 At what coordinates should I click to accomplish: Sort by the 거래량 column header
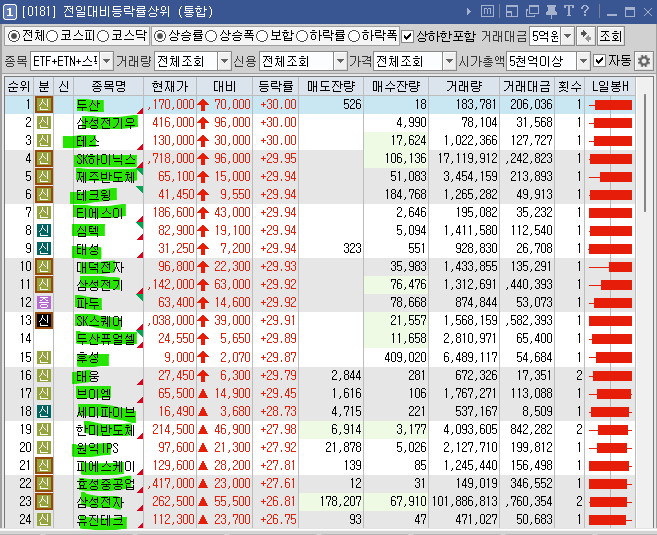click(464, 86)
